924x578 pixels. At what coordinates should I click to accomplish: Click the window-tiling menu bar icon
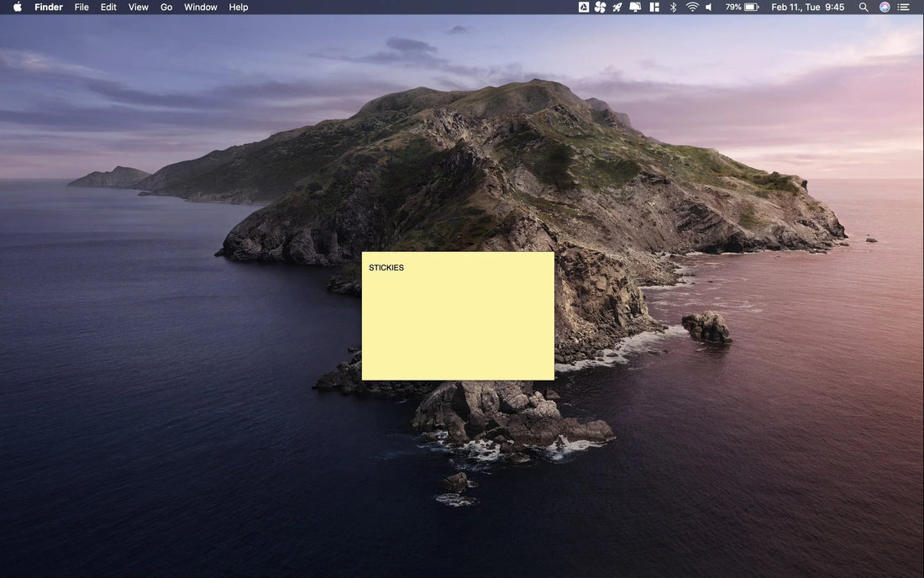(x=654, y=7)
